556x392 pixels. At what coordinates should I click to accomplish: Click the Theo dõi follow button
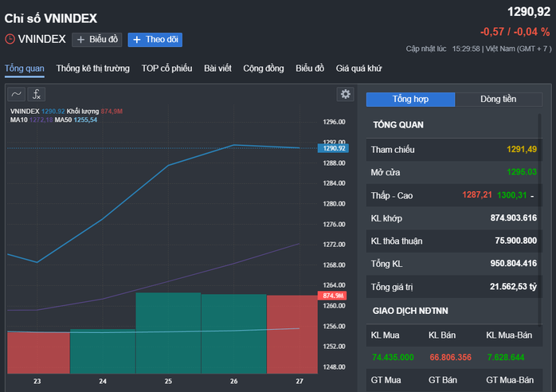pos(155,40)
